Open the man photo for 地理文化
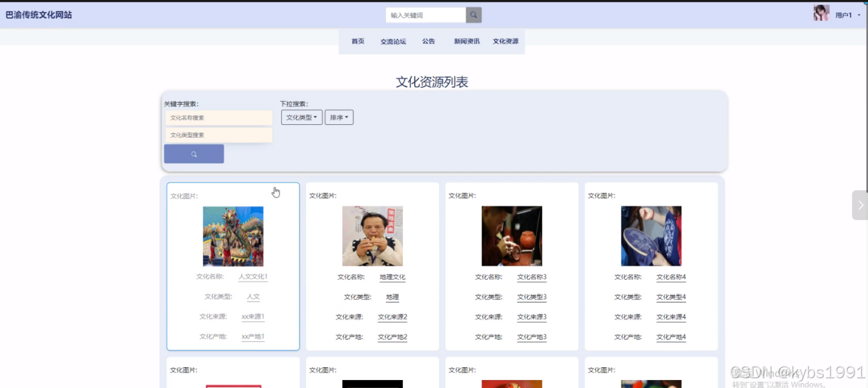Screen dimensions: 868x388 (373, 236)
